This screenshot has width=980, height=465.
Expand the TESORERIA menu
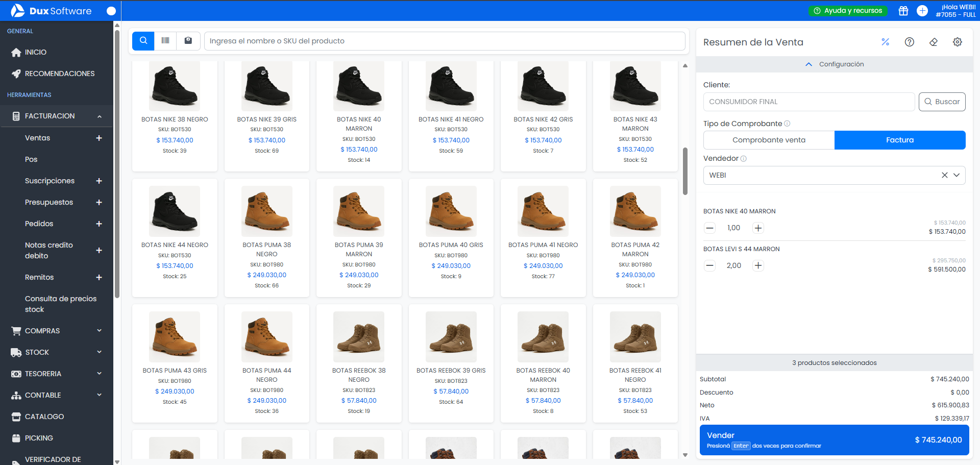[57, 374]
